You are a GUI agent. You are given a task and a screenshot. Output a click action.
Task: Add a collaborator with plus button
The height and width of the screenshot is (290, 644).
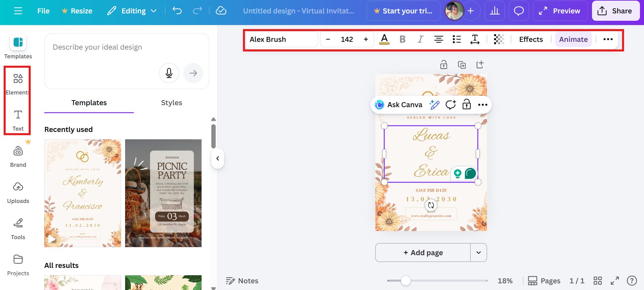pyautogui.click(x=471, y=11)
